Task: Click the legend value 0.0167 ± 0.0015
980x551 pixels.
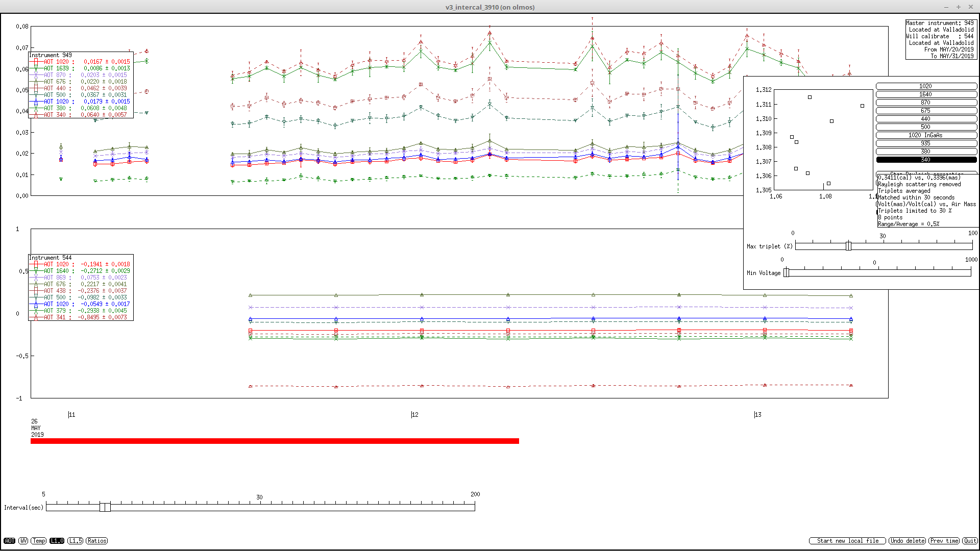Action: [107, 62]
